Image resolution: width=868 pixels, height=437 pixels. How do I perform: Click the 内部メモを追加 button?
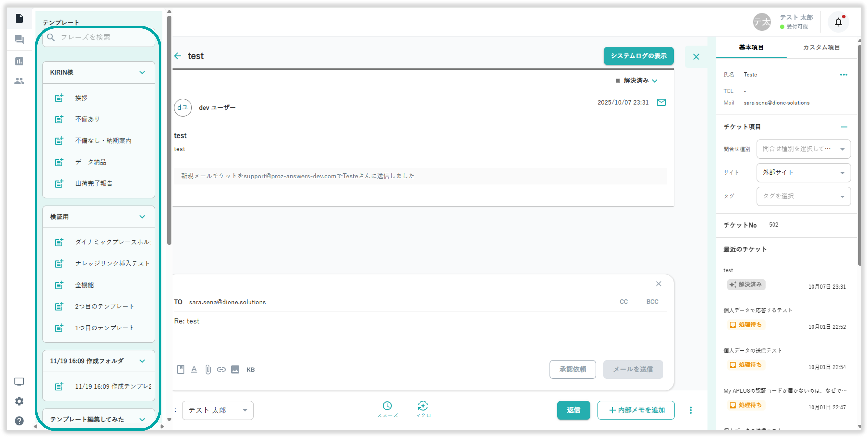[x=636, y=410]
